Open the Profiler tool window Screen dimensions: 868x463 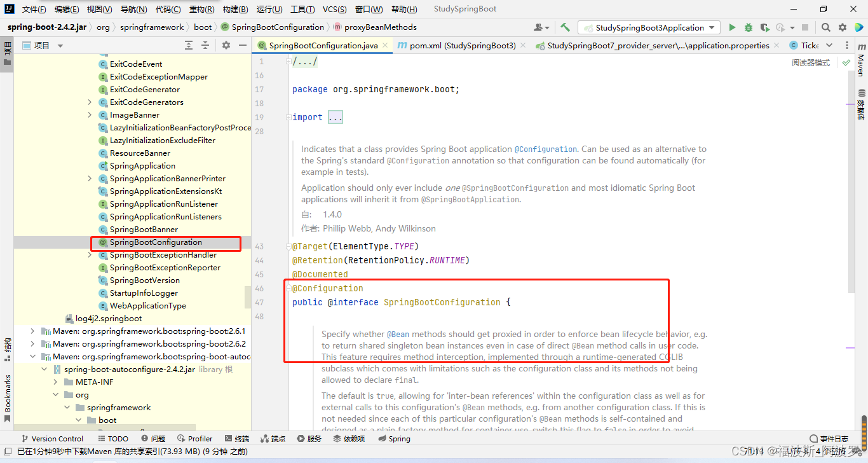195,438
